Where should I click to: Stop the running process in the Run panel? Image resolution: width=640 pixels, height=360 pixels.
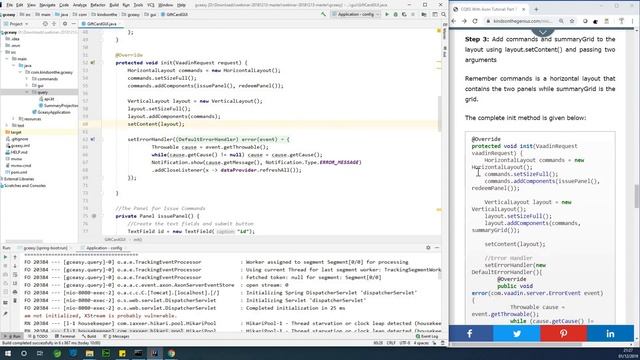[5, 266]
